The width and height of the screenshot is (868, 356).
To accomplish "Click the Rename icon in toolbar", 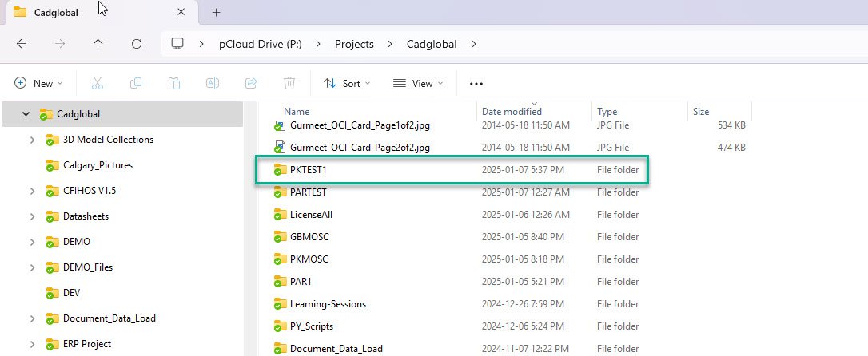I will [x=213, y=83].
